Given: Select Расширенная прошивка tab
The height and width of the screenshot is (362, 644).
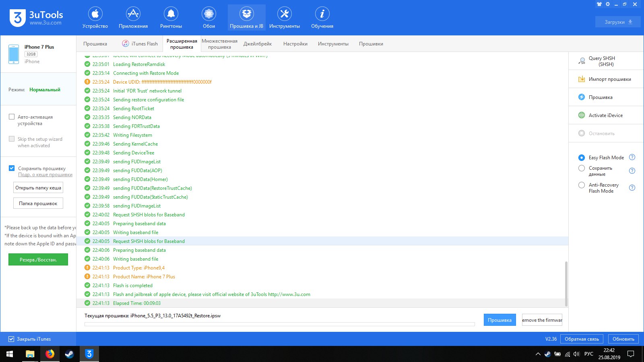Looking at the screenshot, I should tap(182, 44).
